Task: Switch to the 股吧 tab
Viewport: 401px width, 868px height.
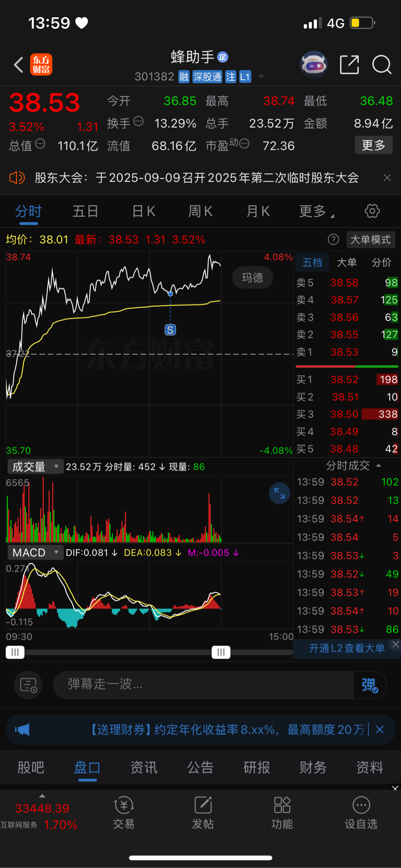Action: pos(31,767)
